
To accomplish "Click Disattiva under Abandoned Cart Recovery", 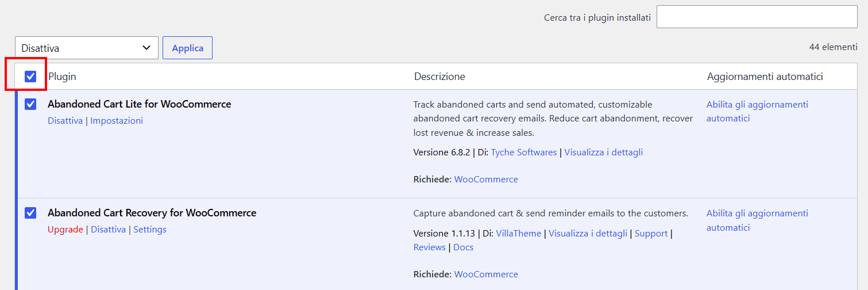I will click(x=108, y=230).
